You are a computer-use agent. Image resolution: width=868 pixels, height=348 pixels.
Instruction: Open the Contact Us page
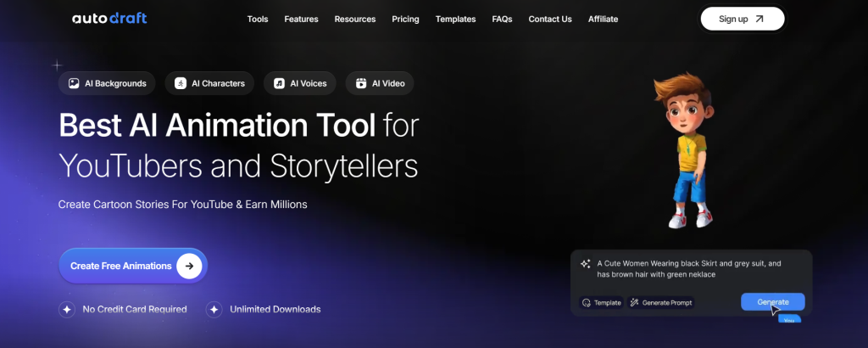tap(550, 19)
